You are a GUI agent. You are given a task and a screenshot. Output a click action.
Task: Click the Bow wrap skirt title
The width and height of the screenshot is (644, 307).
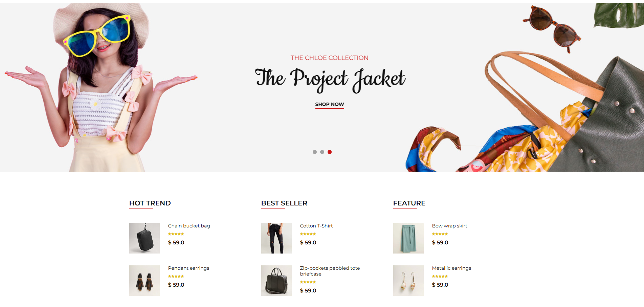[449, 226]
